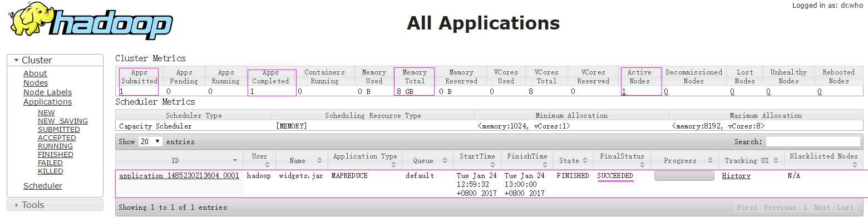
Task: Sort table by User column
Action: click(259, 160)
